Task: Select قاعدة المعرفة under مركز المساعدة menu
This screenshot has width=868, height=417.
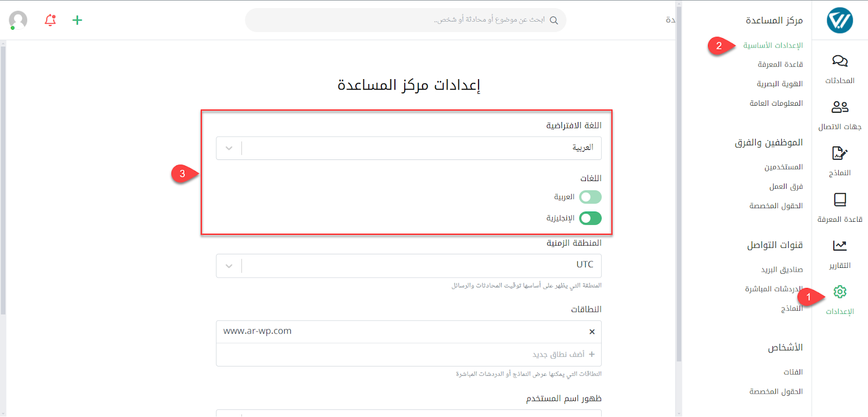Action: coord(780,65)
